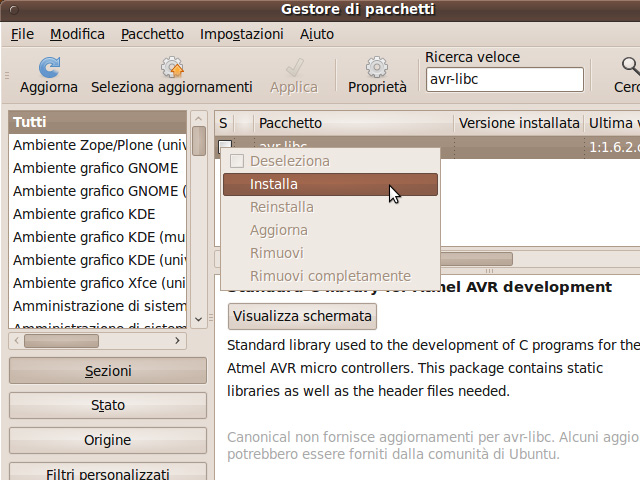Click category list scroll down arrow
640x480 pixels.
tap(199, 319)
